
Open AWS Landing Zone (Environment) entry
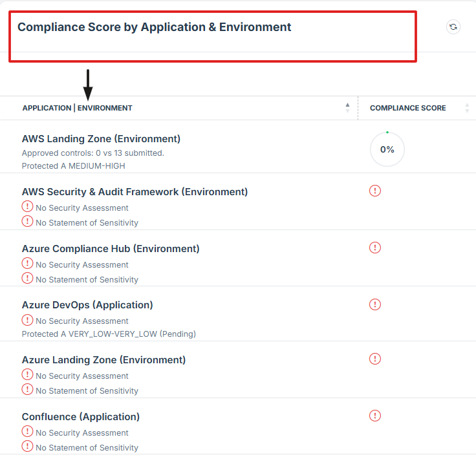coord(101,139)
